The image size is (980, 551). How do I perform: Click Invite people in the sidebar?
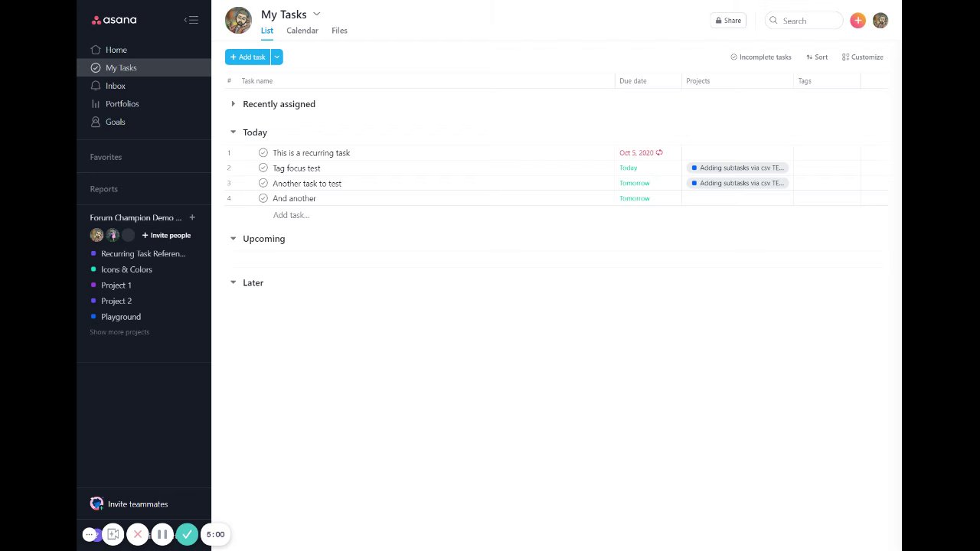166,235
